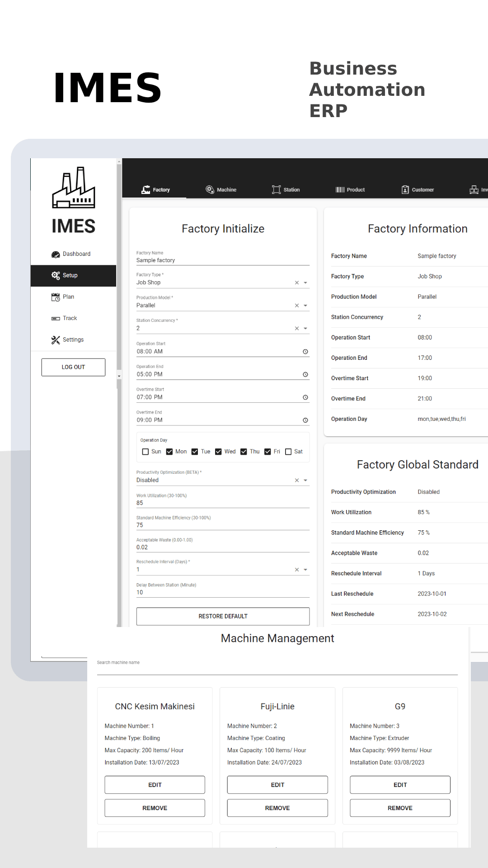Open Settings from the sidebar
488x868 pixels.
tap(73, 340)
